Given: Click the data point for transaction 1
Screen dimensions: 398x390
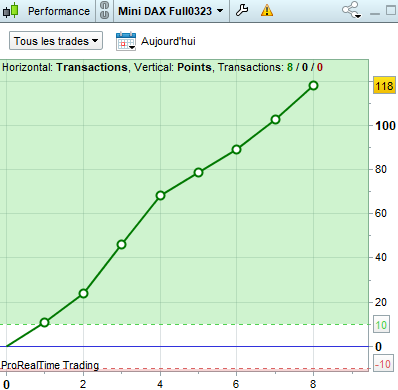Looking at the screenshot, I should click(45, 322).
